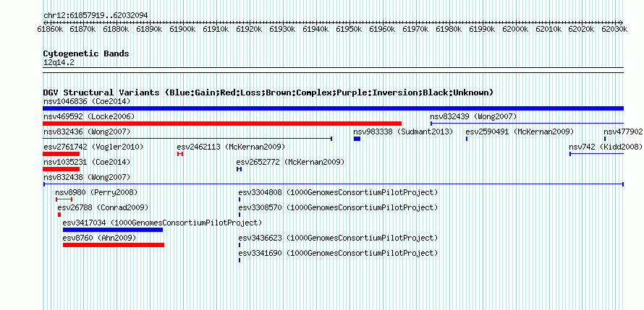
Task: Click esv2761742 (Vogler2010) label
Action: [93, 147]
